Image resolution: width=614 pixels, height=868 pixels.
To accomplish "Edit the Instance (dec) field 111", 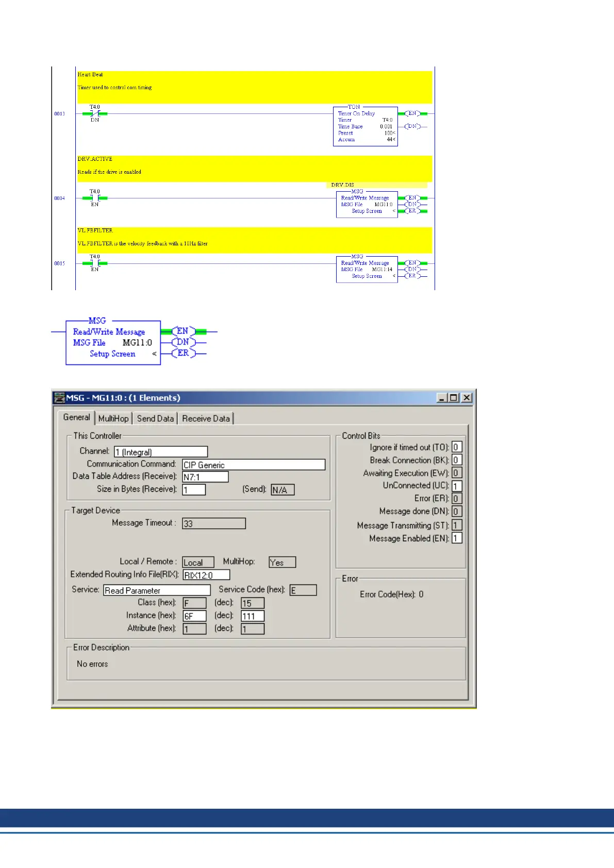I will click(x=253, y=616).
